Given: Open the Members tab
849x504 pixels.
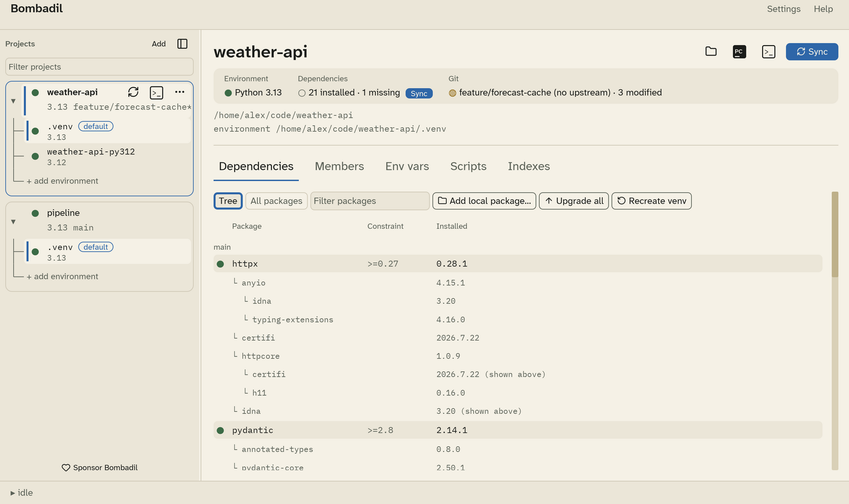Looking at the screenshot, I should pos(340,167).
